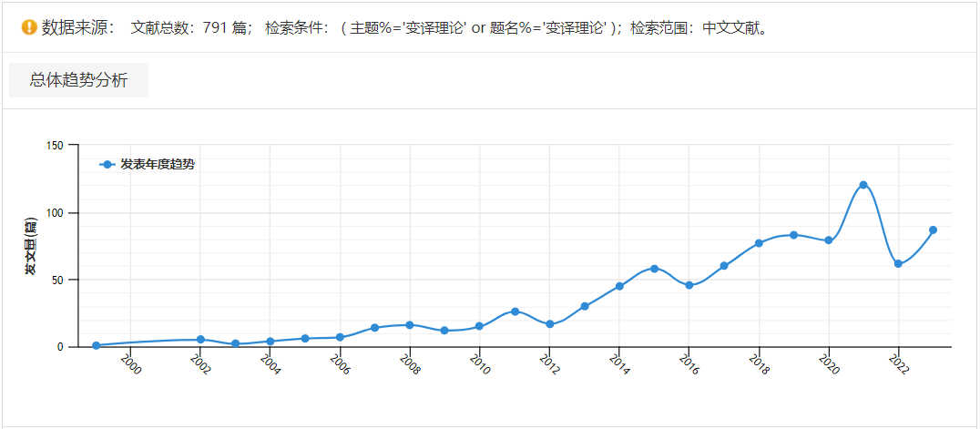Click the 2013 data point marker

[585, 306]
